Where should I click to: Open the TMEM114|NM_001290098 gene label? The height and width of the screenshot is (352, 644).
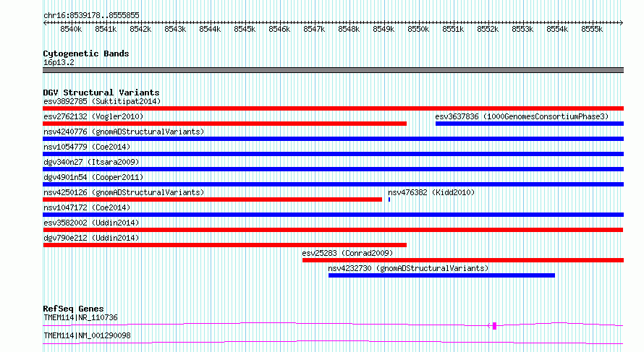(87, 335)
